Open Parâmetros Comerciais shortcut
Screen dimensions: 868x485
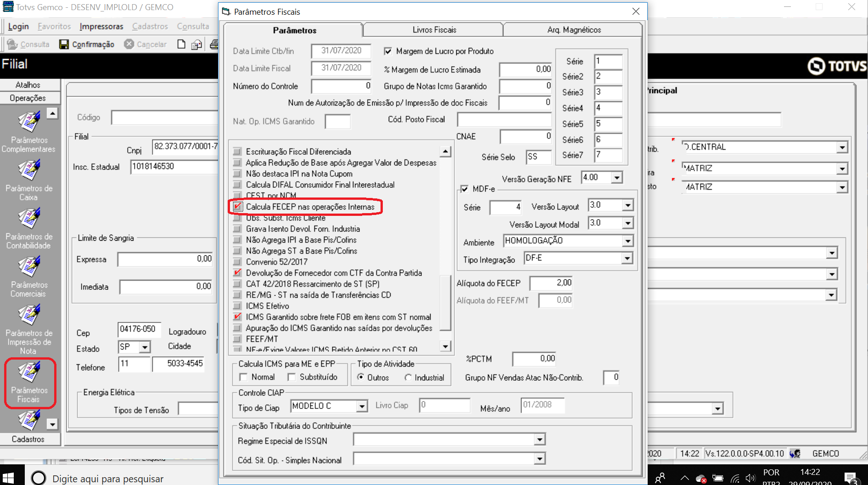point(28,277)
